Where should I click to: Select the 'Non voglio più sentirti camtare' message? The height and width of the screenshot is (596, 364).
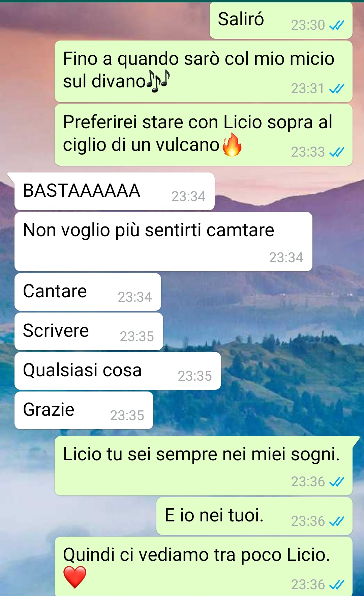point(163,242)
